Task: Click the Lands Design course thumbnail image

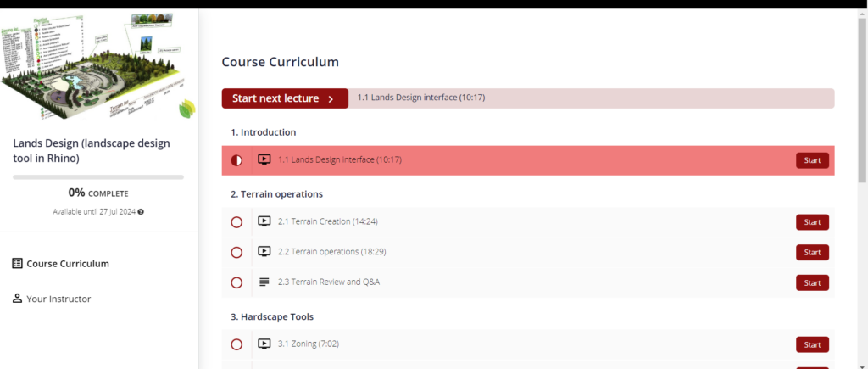Action: (x=98, y=63)
